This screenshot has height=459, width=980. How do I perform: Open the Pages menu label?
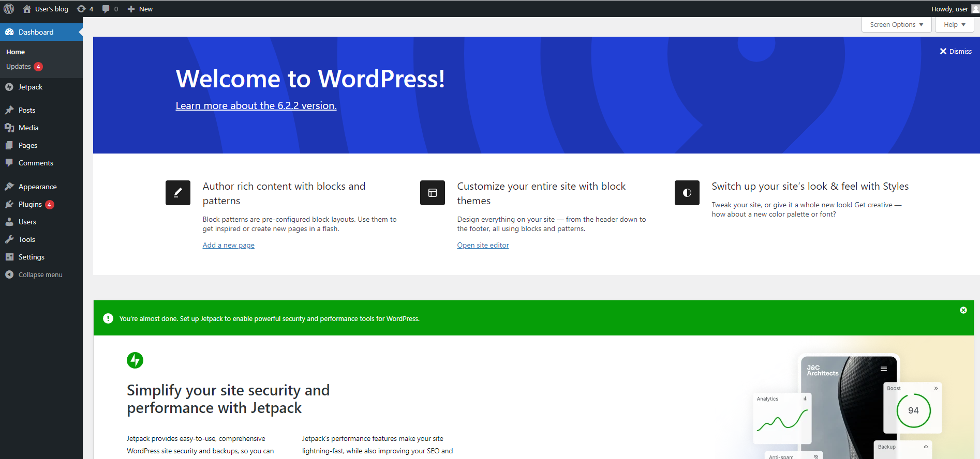coord(28,145)
